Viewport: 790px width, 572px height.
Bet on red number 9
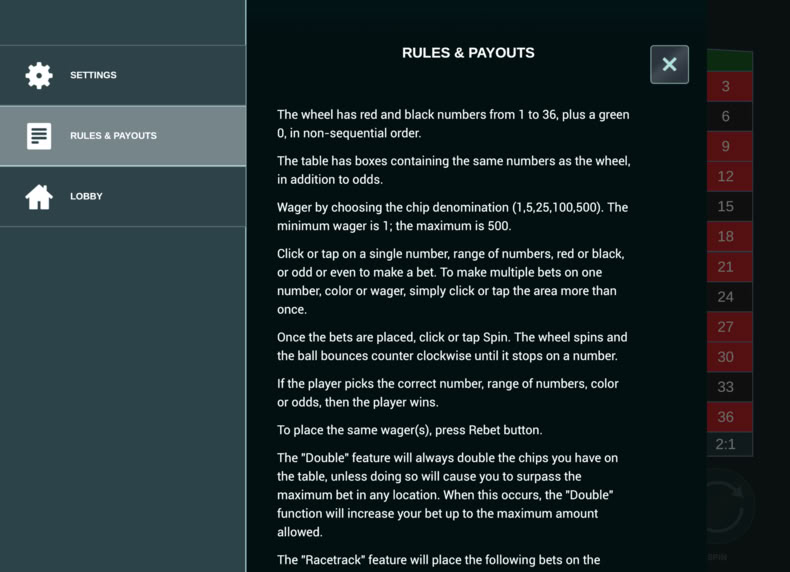(x=730, y=146)
